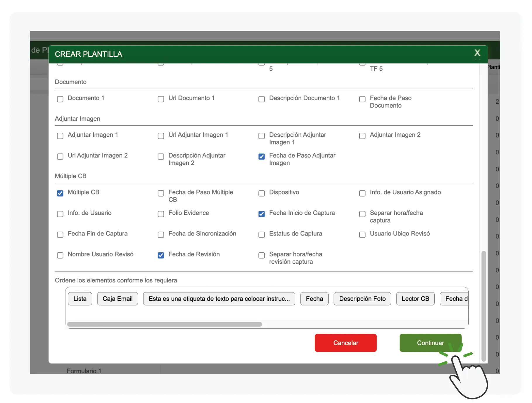Enable Nombre Usuario Revisó checkbox
The width and height of the screenshot is (532, 403).
click(60, 255)
